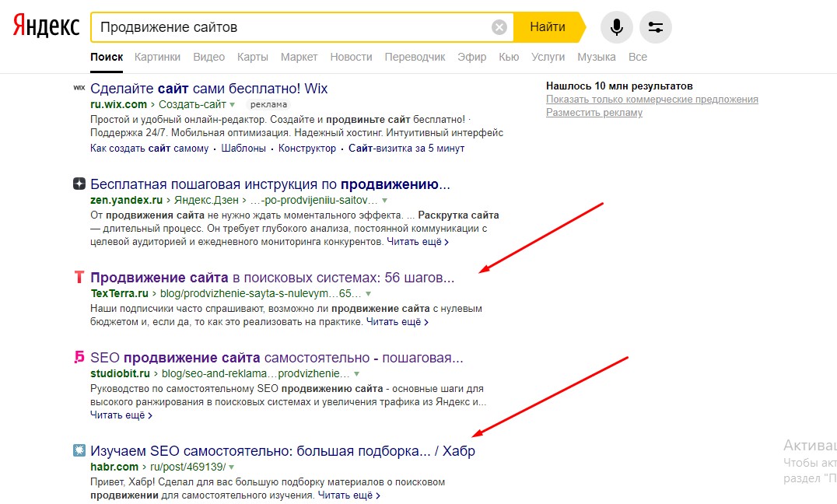
Task: Clear the search query using the X icon
Action: point(499,26)
